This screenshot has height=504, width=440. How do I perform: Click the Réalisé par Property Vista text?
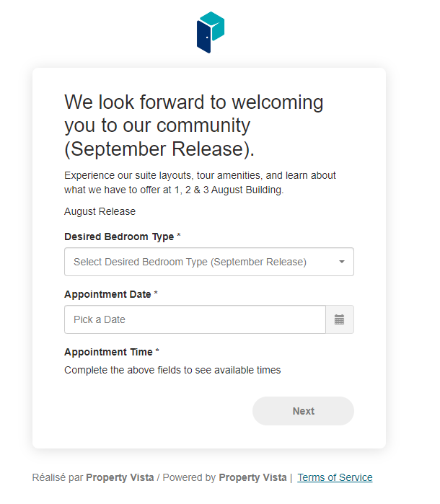coord(93,477)
